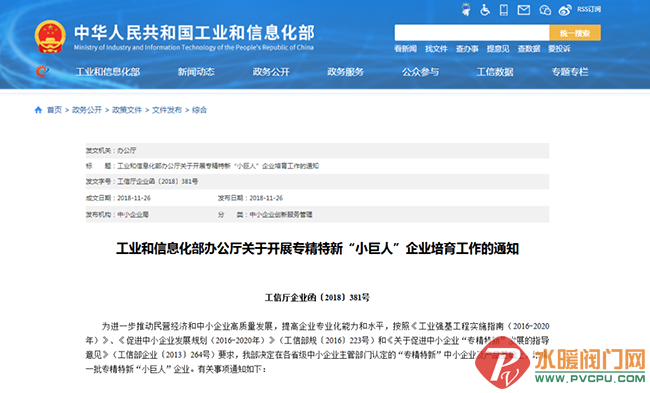Click the 发布机构：中小企业局 text
Image resolution: width=650 pixels, height=393 pixels.
tap(117, 215)
